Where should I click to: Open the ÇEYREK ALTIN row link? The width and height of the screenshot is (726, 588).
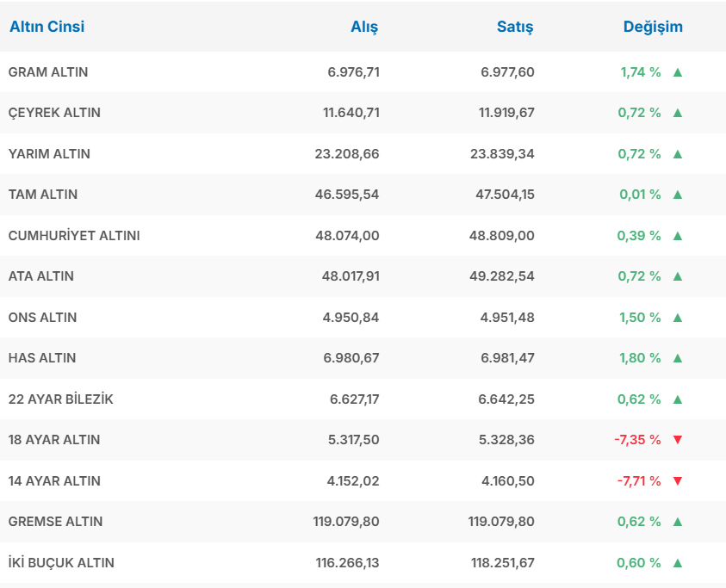tap(54, 113)
